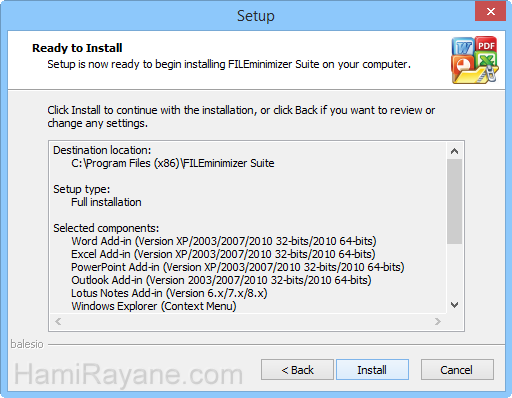Click the 'Ready to Install' heading
Image resolution: width=512 pixels, height=398 pixels.
click(x=77, y=48)
